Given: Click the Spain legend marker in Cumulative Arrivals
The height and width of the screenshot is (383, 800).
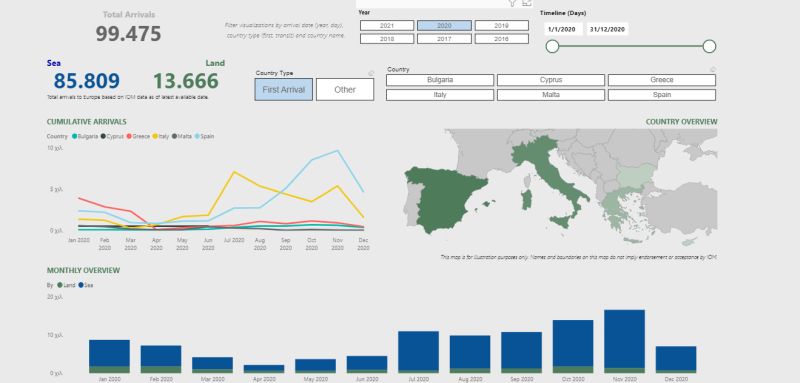Looking at the screenshot, I should pyautogui.click(x=197, y=136).
